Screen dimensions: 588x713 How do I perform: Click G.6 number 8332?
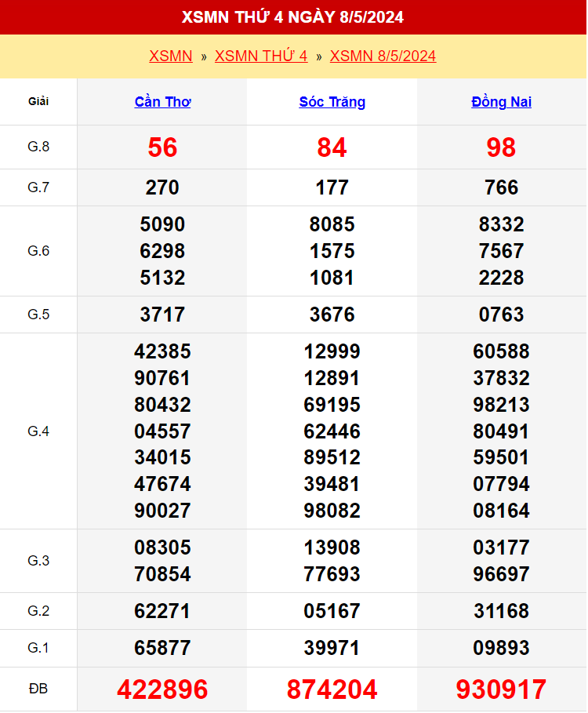pyautogui.click(x=502, y=224)
